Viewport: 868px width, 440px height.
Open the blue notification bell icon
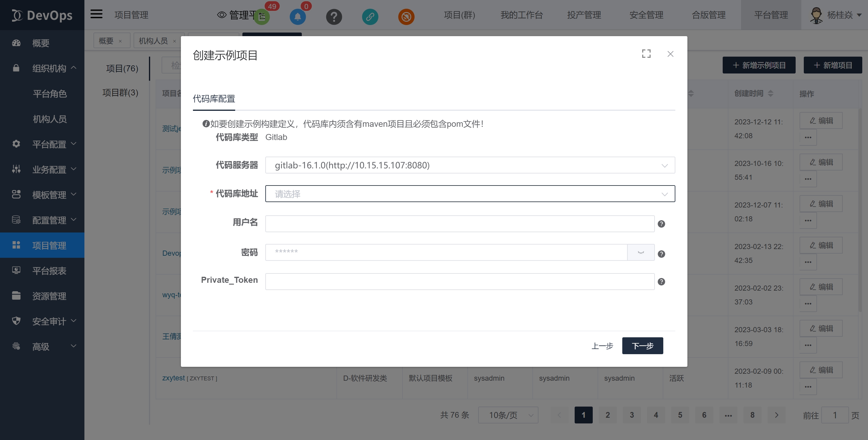coord(298,17)
